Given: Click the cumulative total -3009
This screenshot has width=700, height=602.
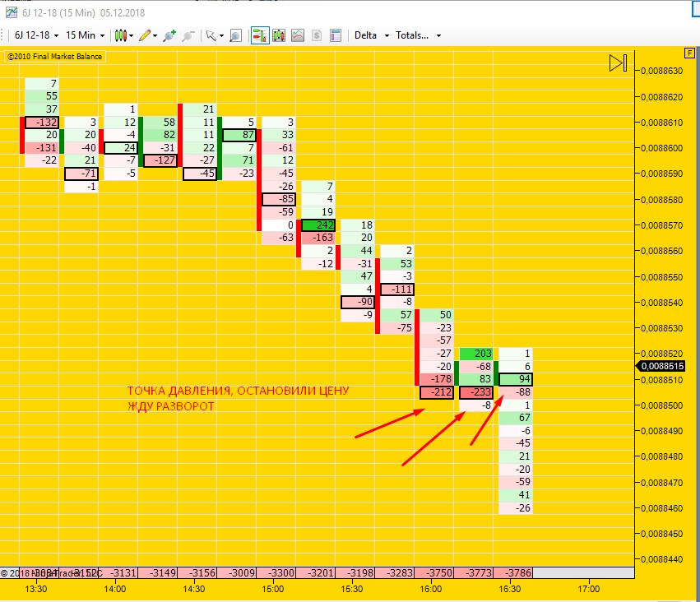Looking at the screenshot, I should click(237, 572).
